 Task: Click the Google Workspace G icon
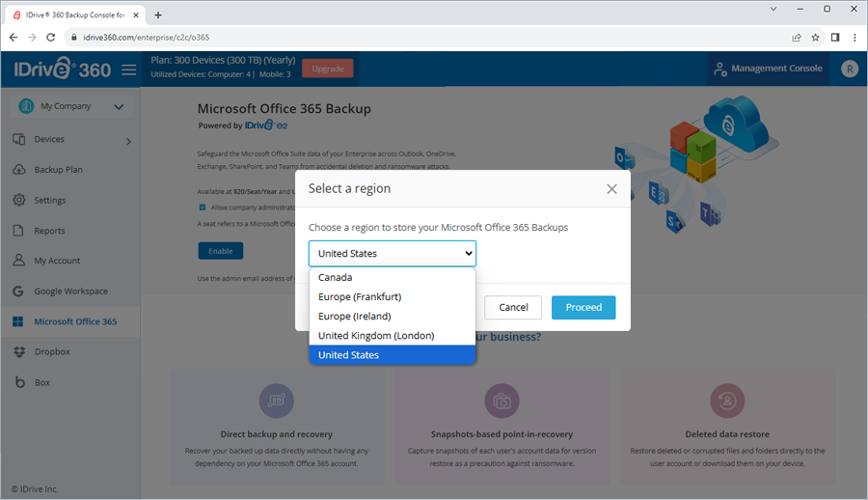[18, 292]
